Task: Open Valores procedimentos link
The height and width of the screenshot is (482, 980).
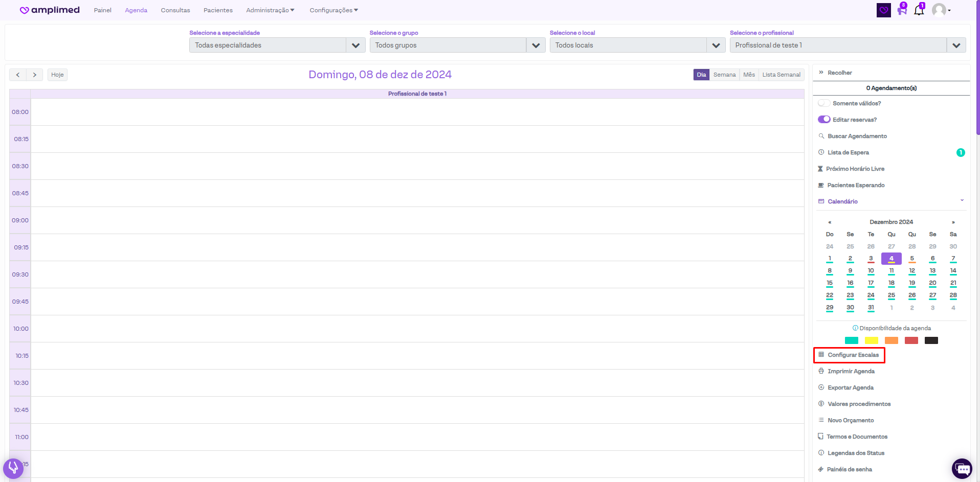Action: coord(859,404)
